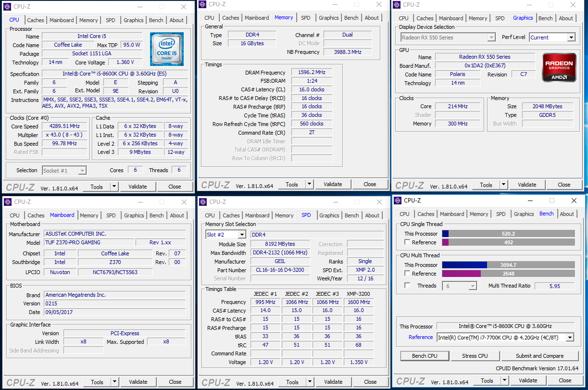
Task: Click the Submit and Compare button
Action: point(540,356)
